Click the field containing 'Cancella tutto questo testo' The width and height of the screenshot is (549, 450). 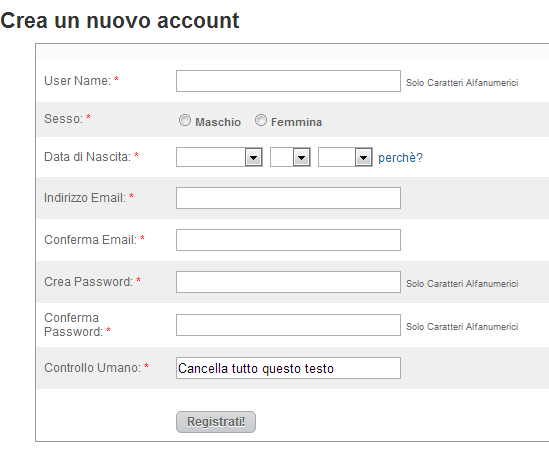point(288,368)
